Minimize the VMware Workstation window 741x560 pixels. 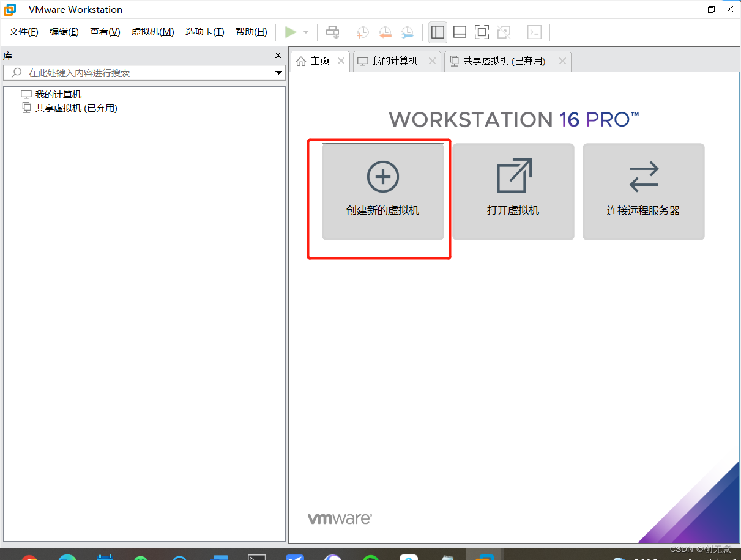(x=693, y=9)
